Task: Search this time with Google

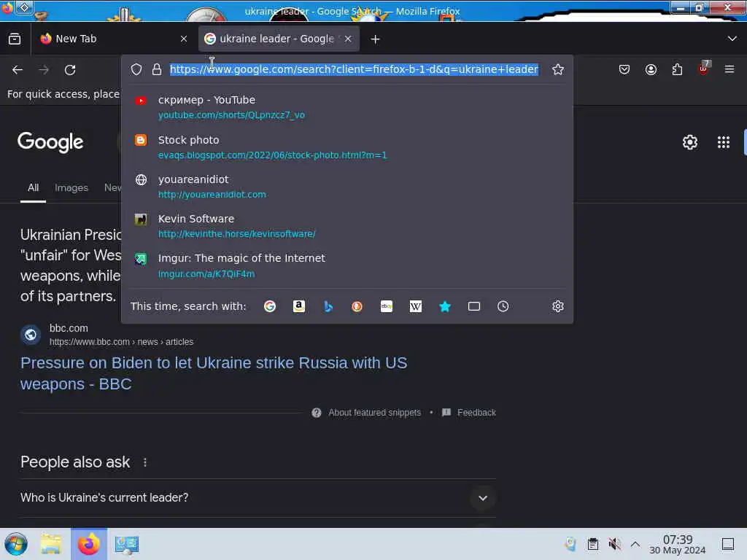Action: 270,306
